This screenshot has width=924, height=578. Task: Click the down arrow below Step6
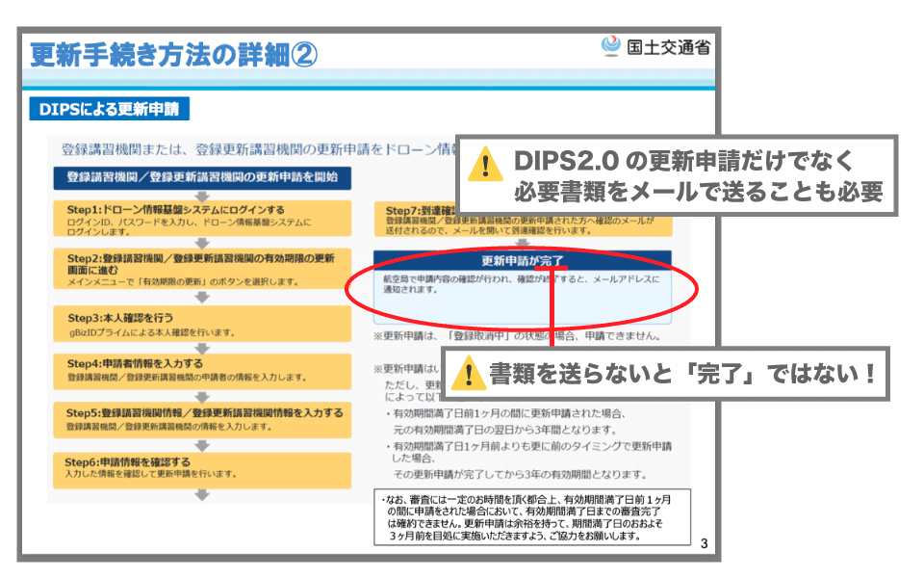tap(202, 495)
